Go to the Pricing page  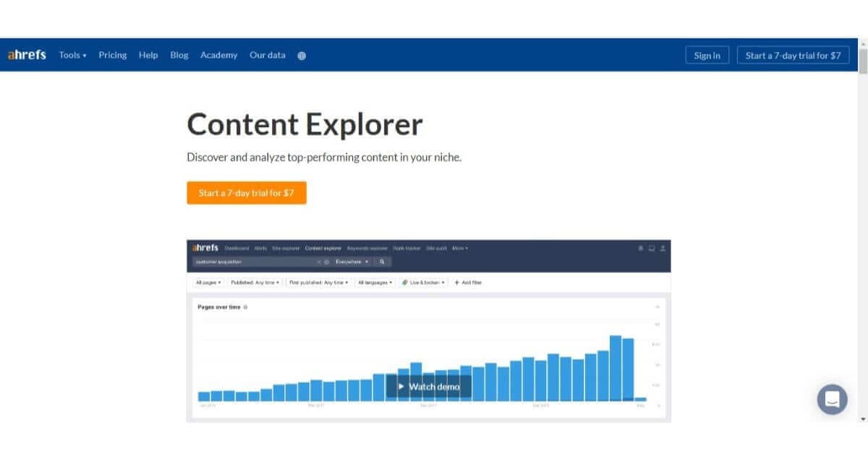[x=113, y=55]
